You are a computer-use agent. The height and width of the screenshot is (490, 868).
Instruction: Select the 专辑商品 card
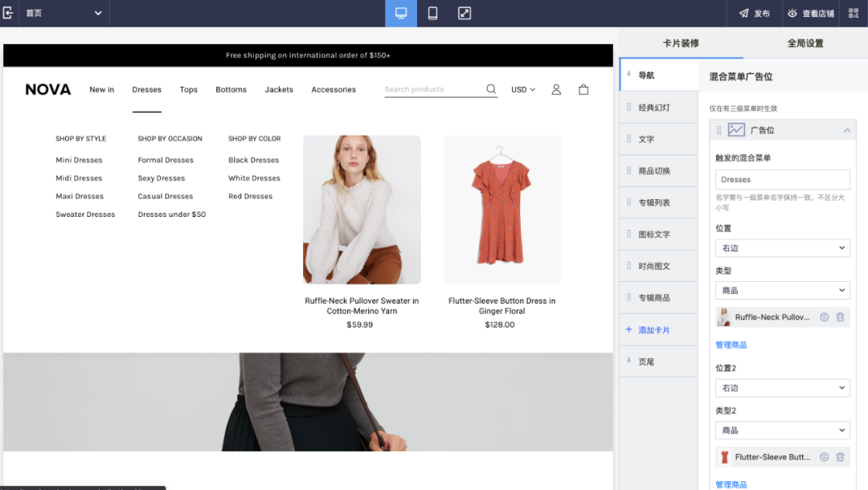659,297
